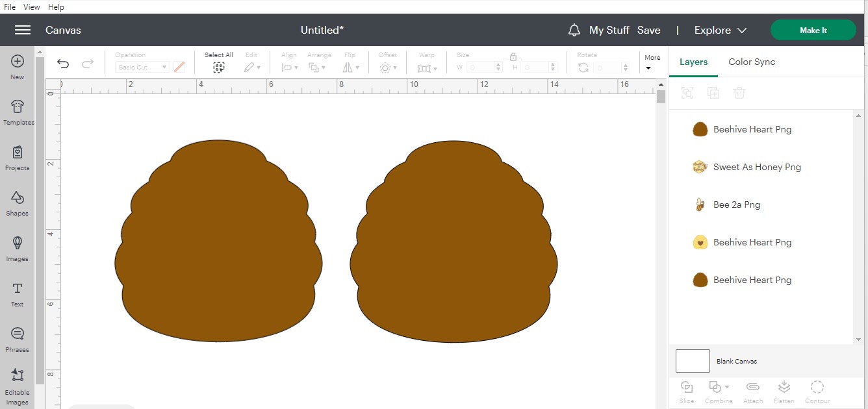Viewport: 868px width, 409px height.
Task: Open the Flip dropdown
Action: point(351,67)
